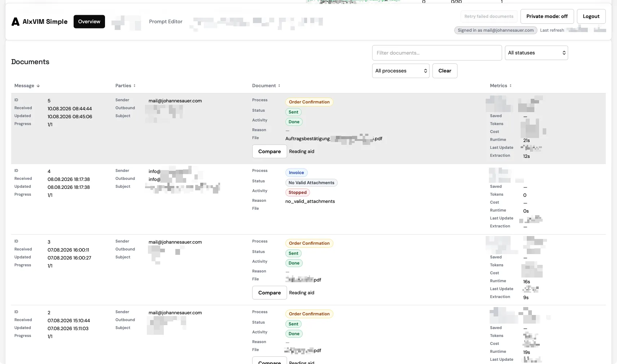
Task: Open the Overview tab
Action: pyautogui.click(x=89, y=22)
